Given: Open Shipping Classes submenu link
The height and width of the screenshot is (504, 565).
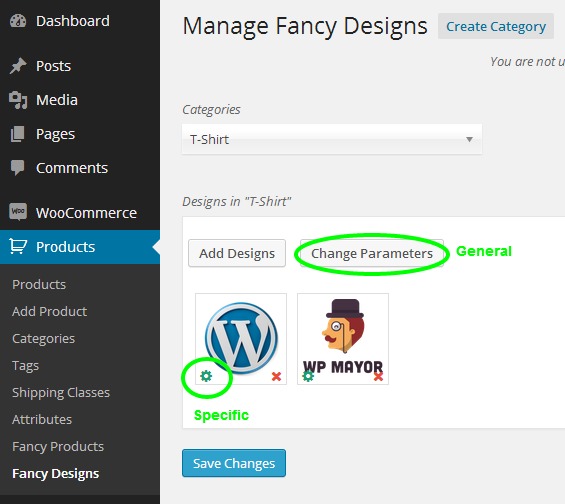Looking at the screenshot, I should click(x=61, y=393).
